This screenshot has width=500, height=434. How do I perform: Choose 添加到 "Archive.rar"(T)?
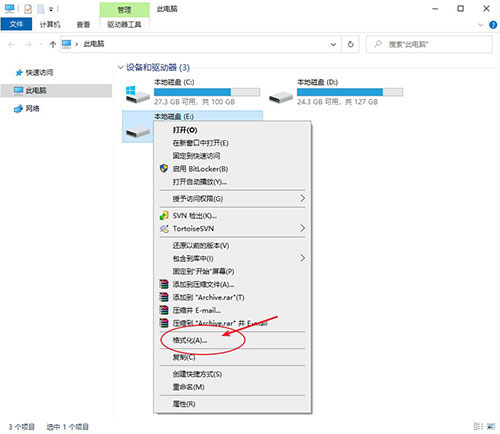[233, 297]
